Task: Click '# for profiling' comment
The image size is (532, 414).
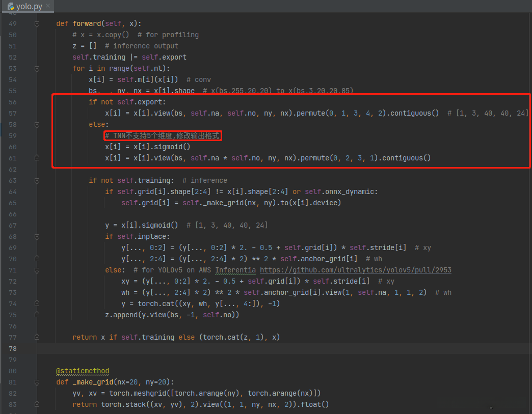Action: click(168, 35)
